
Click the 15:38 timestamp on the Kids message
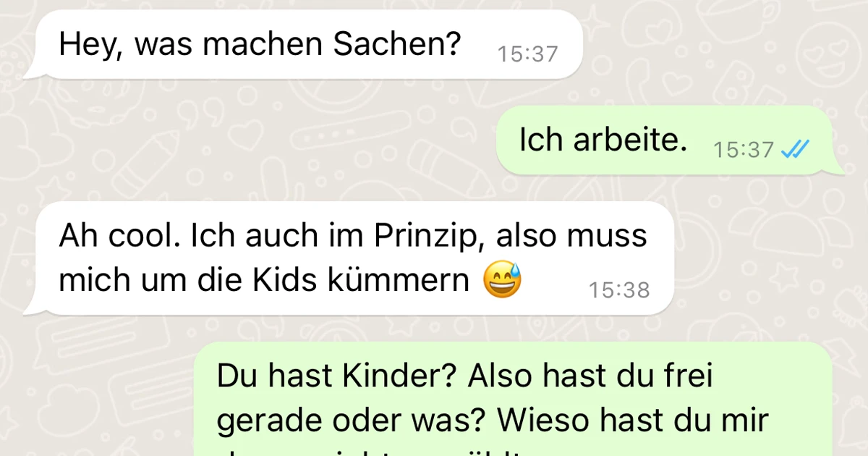coord(619,290)
